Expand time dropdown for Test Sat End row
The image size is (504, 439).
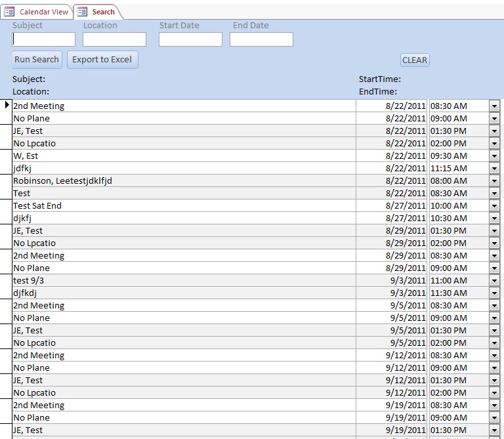(x=494, y=205)
